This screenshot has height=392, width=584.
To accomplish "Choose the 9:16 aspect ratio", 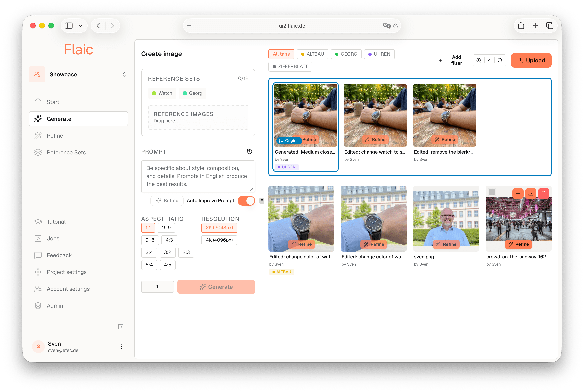I will 150,240.
